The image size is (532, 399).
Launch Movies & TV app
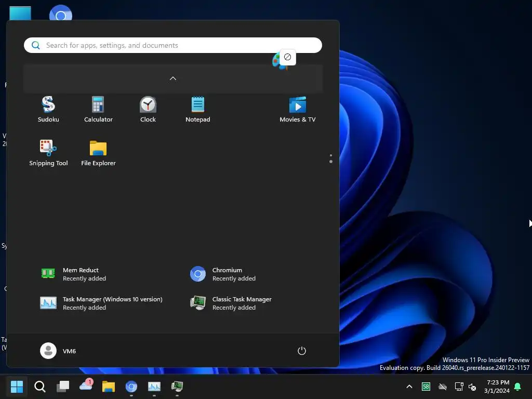[298, 109]
